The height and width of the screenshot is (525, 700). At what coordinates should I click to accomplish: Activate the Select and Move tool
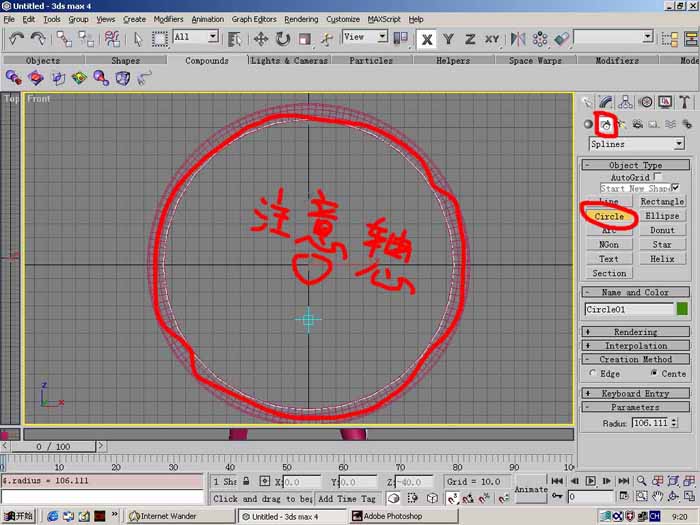coord(261,39)
